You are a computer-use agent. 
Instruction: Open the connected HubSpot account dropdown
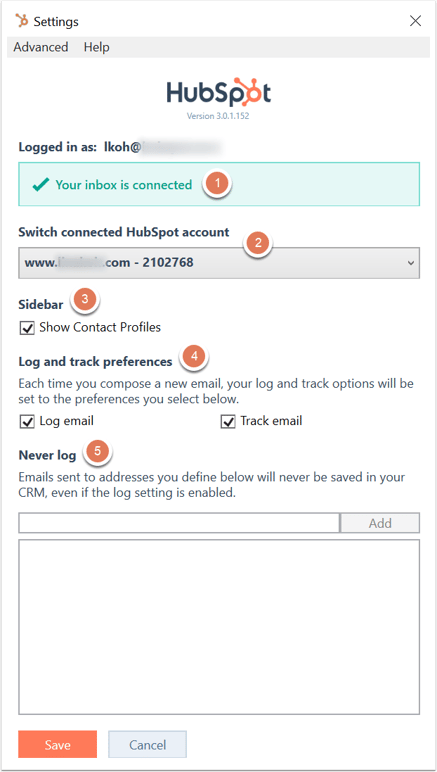[x=219, y=263]
